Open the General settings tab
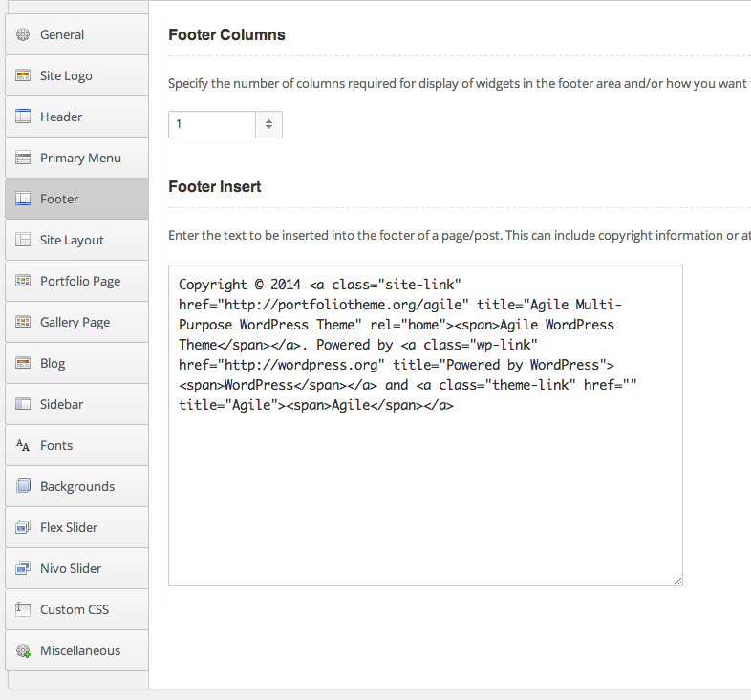The image size is (751, 700). [x=76, y=34]
